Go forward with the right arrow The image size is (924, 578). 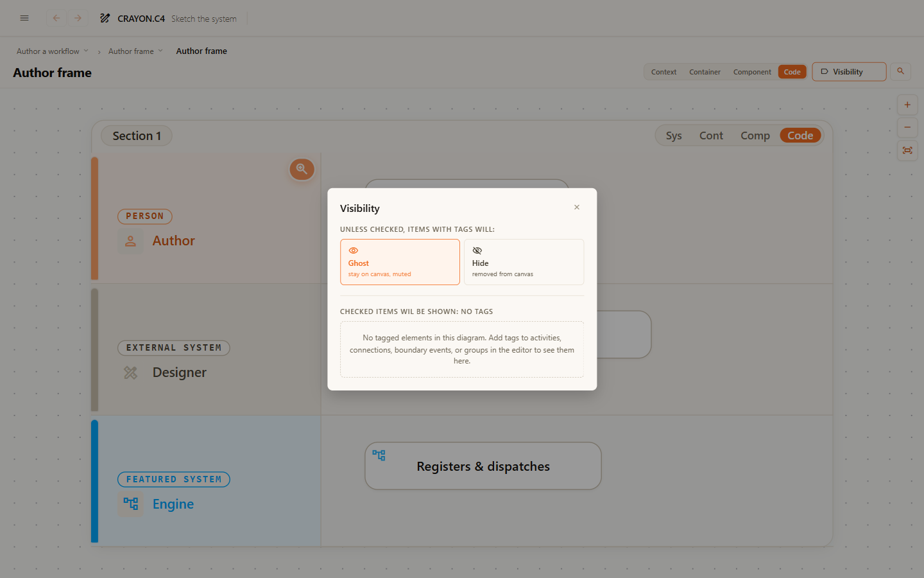78,18
